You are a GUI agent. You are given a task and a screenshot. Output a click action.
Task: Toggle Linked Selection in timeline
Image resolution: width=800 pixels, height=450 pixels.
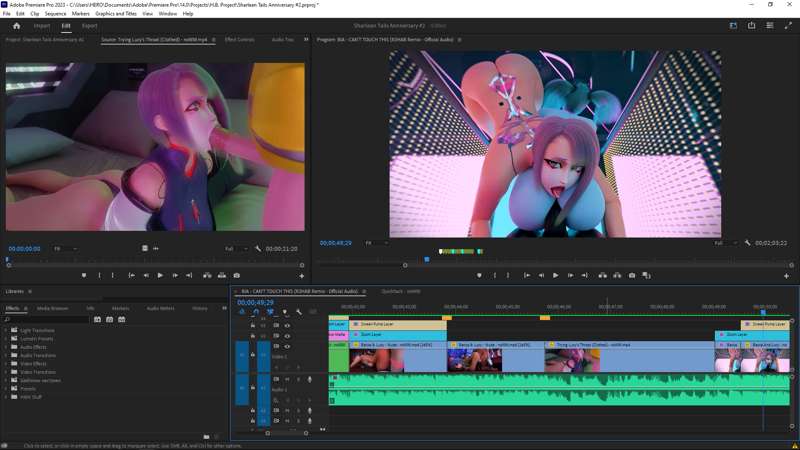point(270,312)
